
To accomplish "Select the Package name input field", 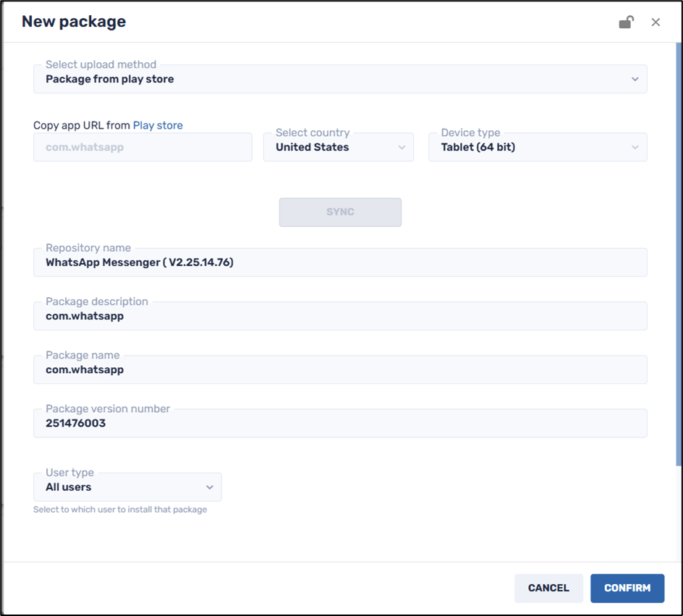I will point(339,369).
